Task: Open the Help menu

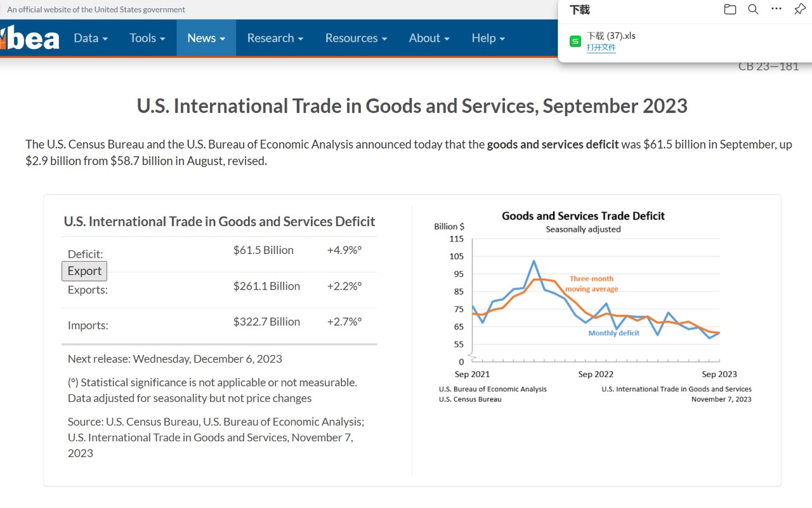Action: click(x=488, y=38)
